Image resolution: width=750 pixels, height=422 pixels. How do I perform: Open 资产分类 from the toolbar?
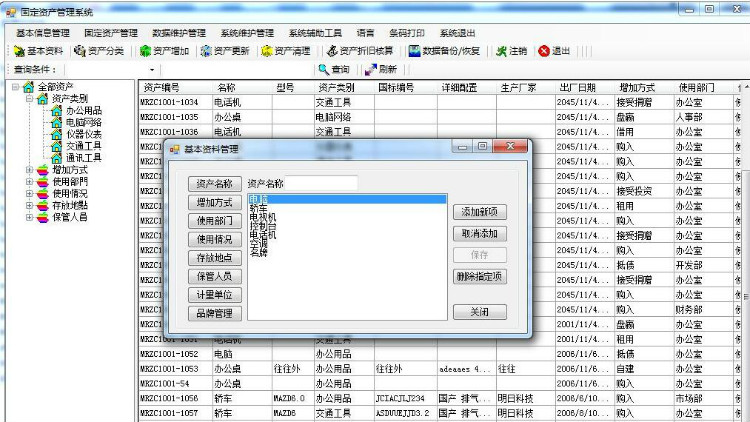pyautogui.click(x=98, y=51)
